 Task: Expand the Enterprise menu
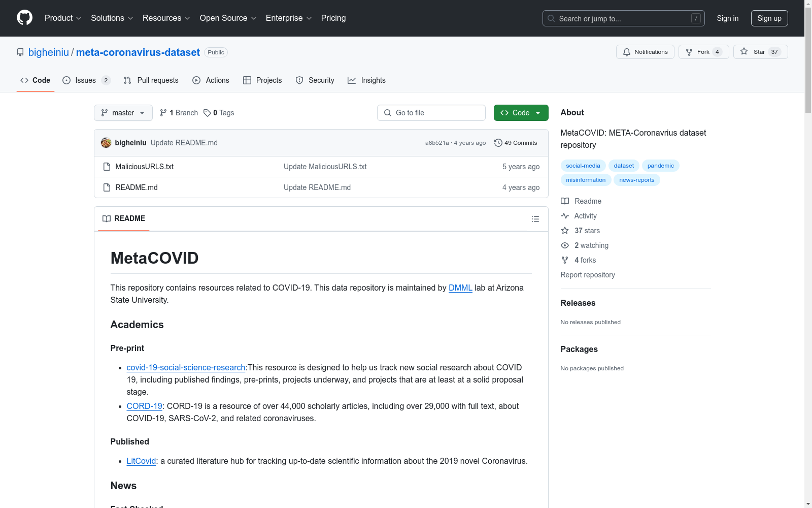pos(289,18)
